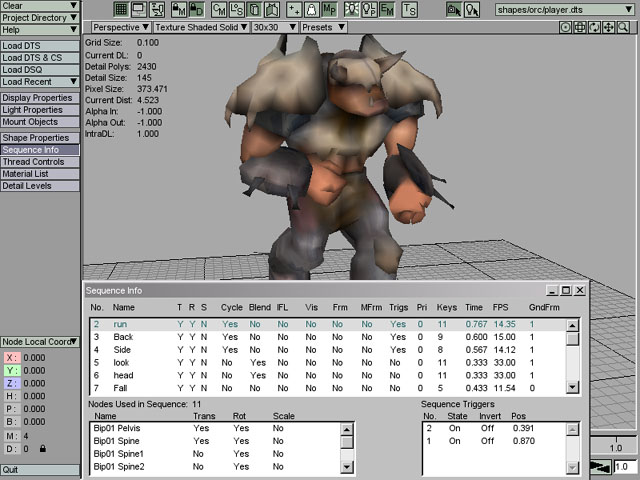Open the Load Recent menu

point(39,82)
